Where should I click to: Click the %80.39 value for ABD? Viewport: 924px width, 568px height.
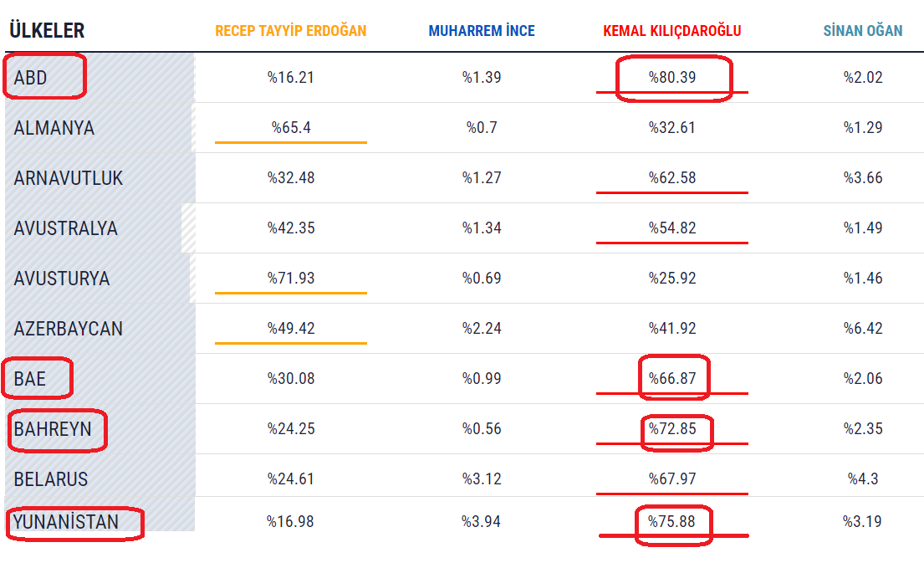(672, 78)
